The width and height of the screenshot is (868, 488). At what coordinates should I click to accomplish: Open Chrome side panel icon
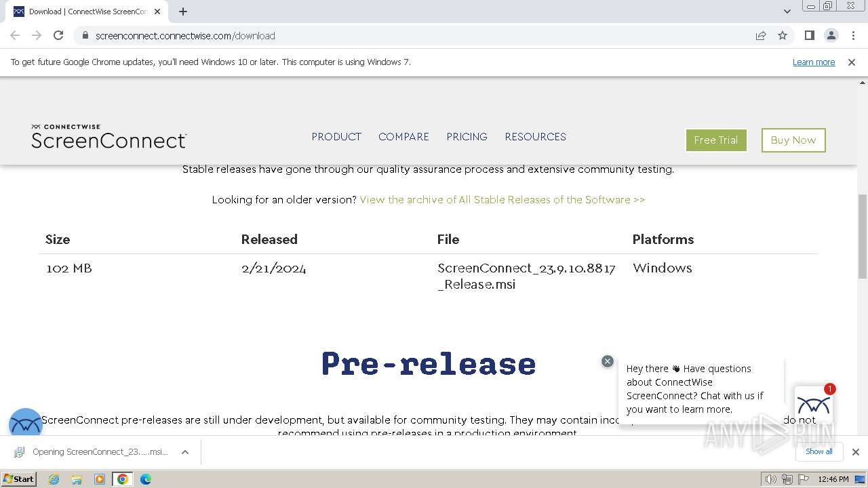coord(809,35)
